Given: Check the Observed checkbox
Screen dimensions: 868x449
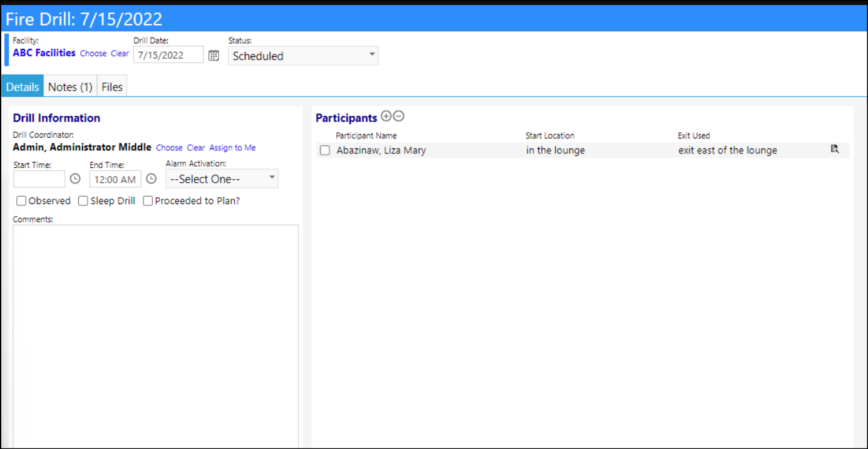Looking at the screenshot, I should tap(21, 201).
